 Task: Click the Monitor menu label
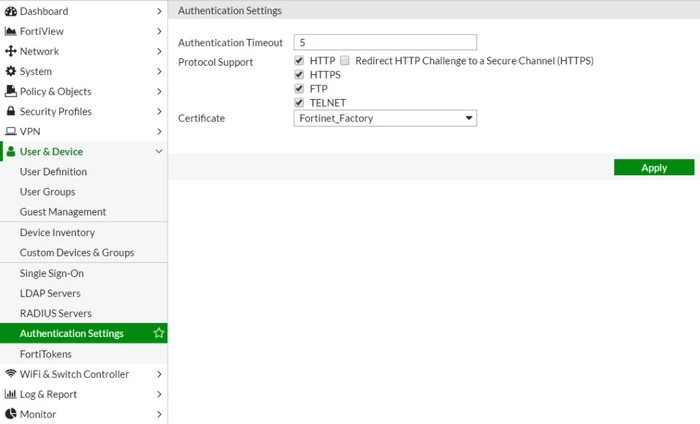tap(38, 414)
